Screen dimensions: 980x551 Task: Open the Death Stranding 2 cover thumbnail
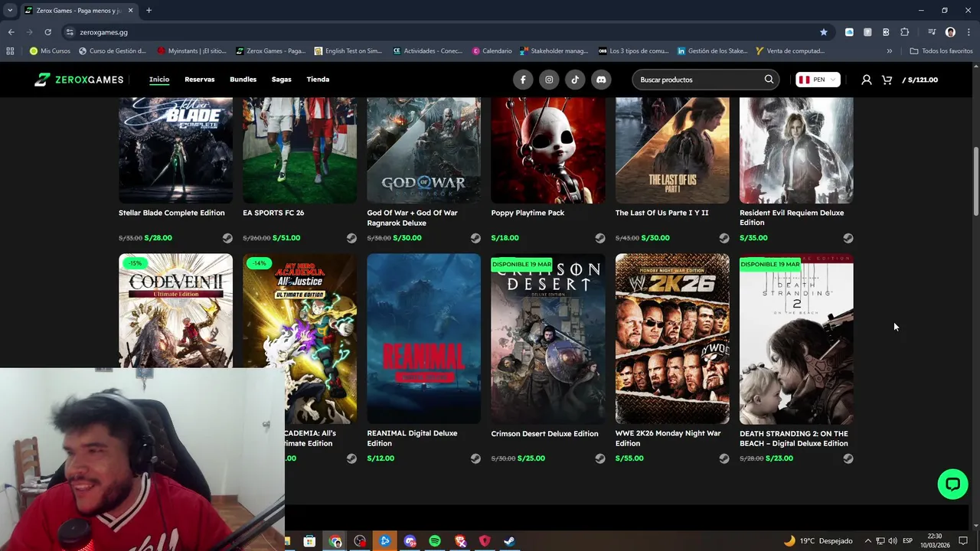[796, 339]
